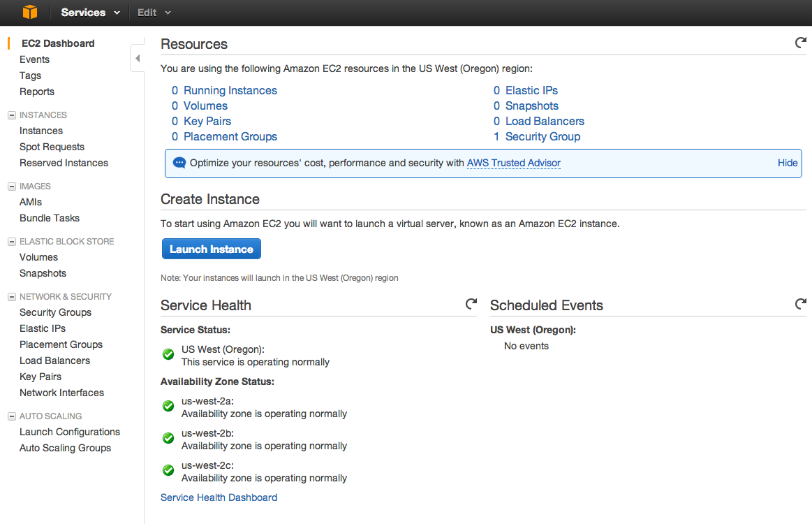Viewport: 812px width, 524px height.
Task: Open Auto Scaling Groups in the sidebar
Action: (65, 449)
